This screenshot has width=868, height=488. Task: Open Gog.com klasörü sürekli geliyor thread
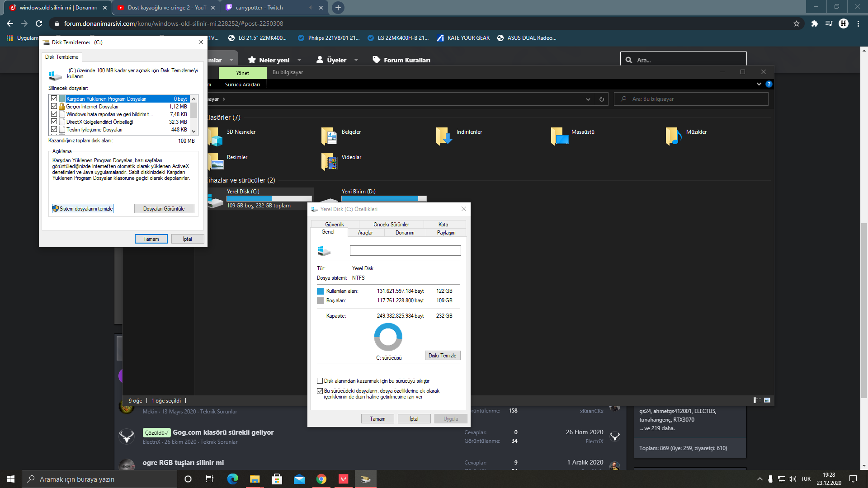223,432
